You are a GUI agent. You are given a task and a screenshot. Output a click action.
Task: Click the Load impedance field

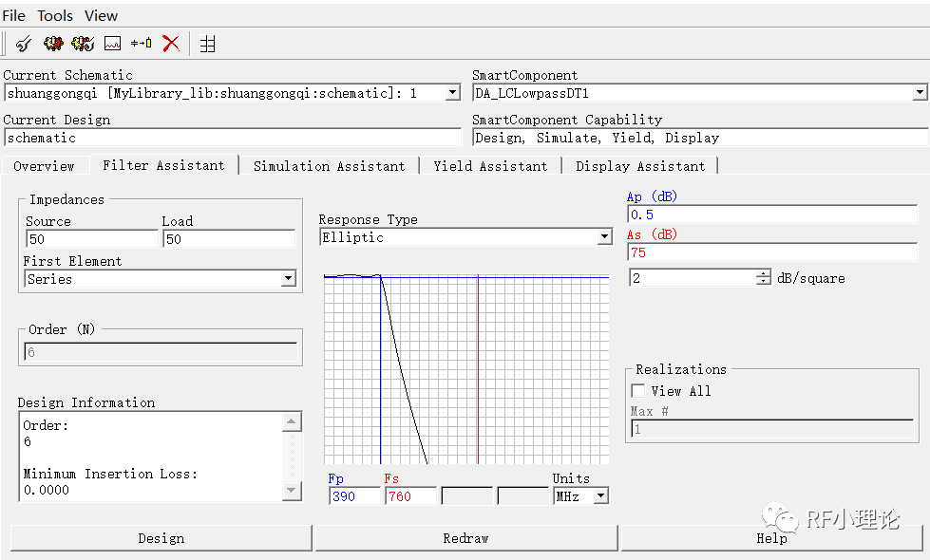229,239
